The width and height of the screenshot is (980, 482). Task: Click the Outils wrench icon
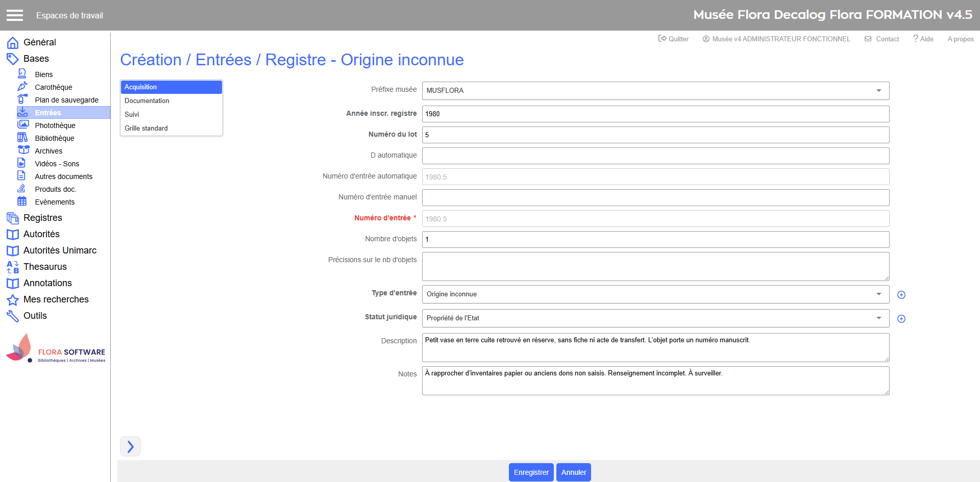(x=13, y=316)
